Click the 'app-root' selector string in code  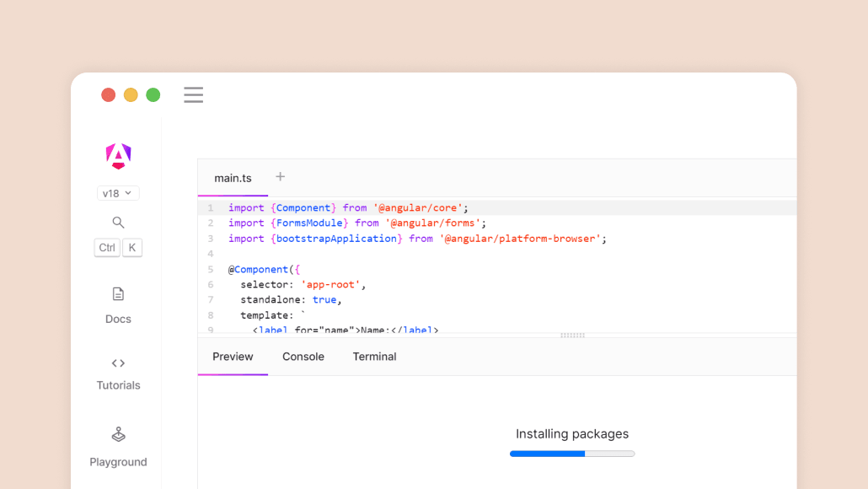(331, 285)
